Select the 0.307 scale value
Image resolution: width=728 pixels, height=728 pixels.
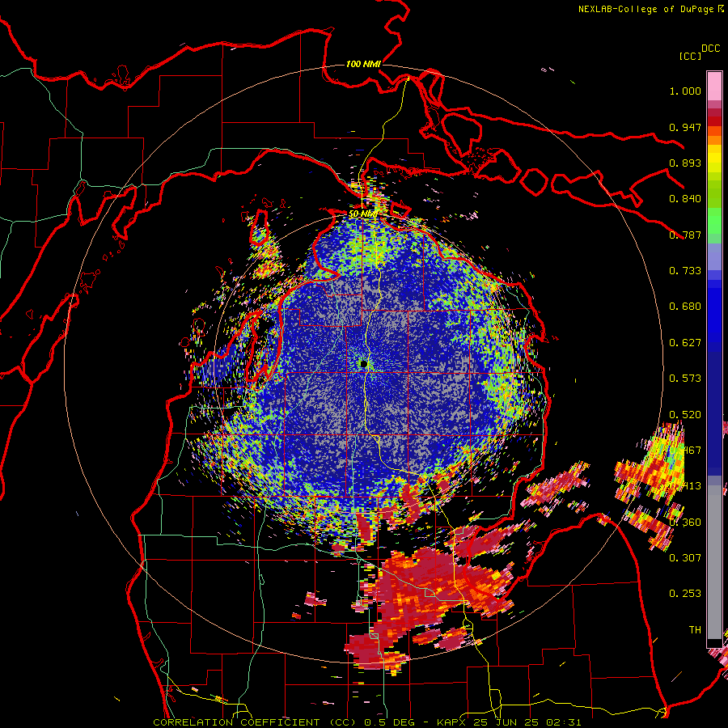685,558
